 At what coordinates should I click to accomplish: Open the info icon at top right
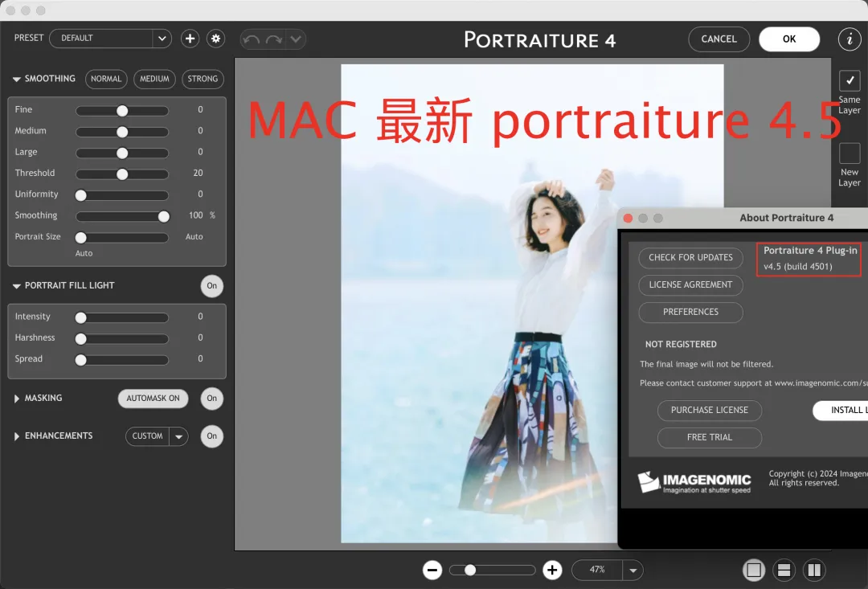pyautogui.click(x=849, y=39)
